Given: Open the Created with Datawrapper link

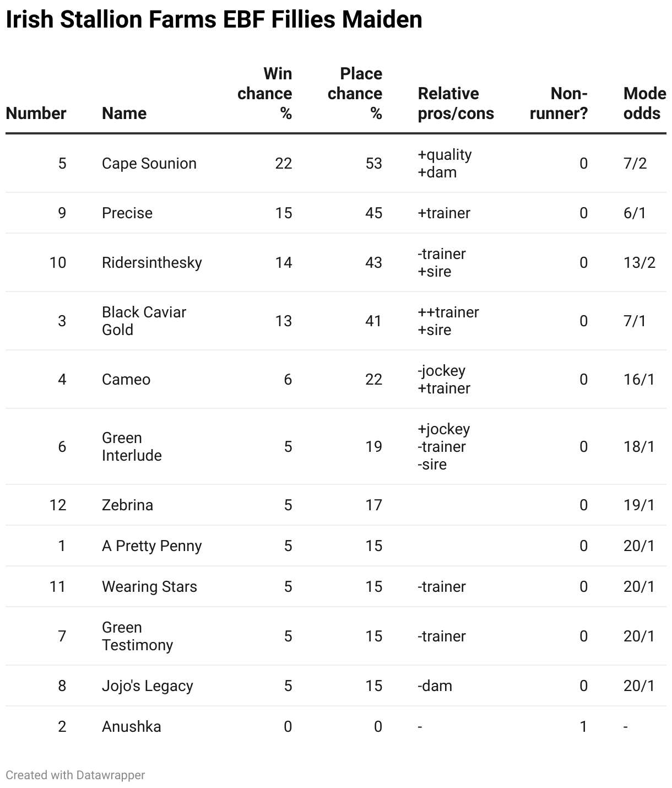Looking at the screenshot, I should point(75,775).
